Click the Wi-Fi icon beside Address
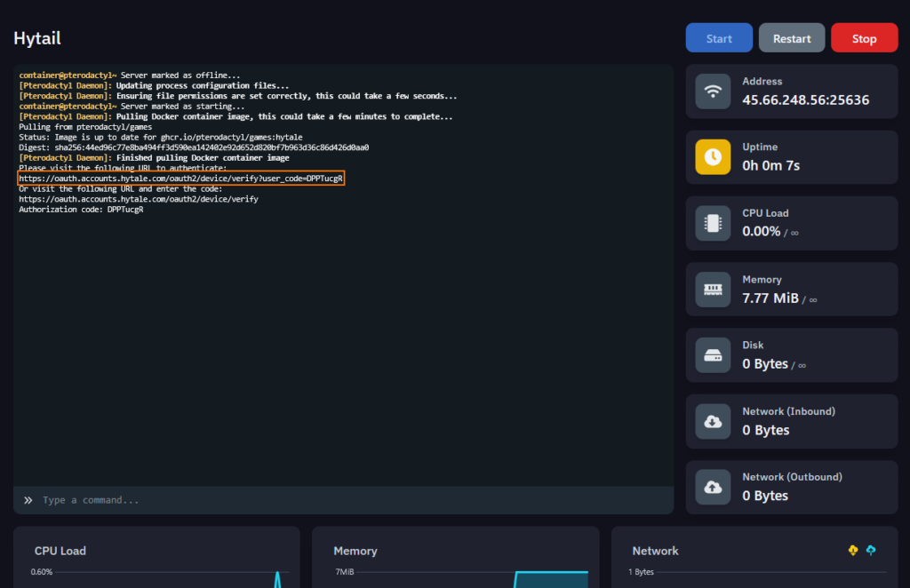This screenshot has height=588, width=910. tap(713, 91)
